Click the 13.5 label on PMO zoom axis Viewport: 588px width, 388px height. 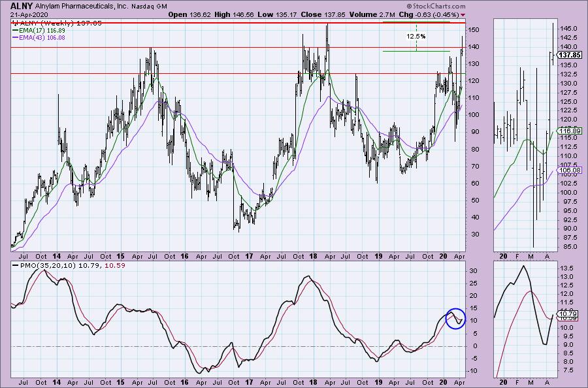(x=567, y=268)
